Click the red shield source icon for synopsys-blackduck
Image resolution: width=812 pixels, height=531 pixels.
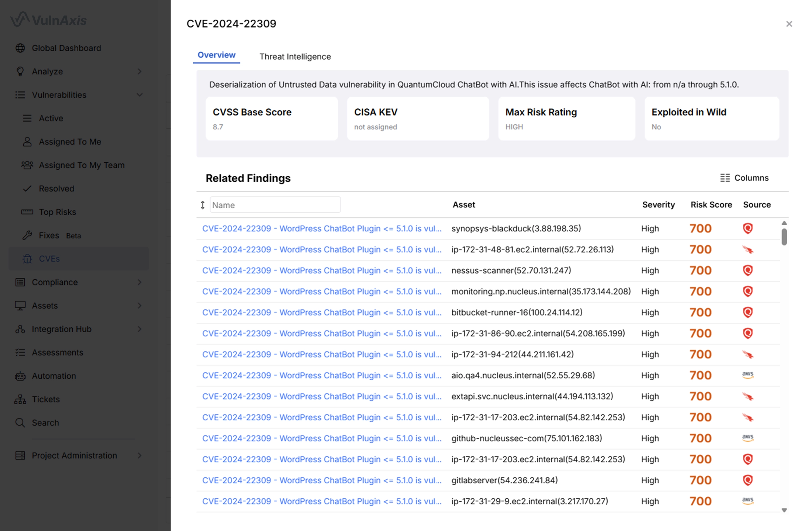tap(748, 228)
